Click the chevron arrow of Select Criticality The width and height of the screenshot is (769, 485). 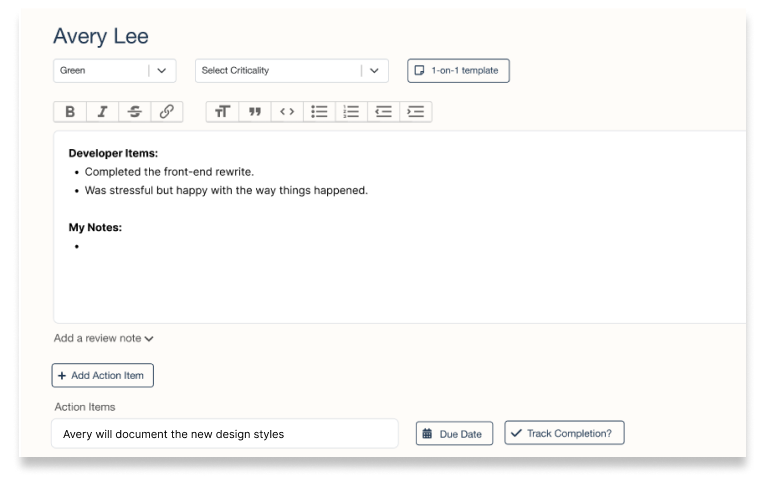[374, 71]
